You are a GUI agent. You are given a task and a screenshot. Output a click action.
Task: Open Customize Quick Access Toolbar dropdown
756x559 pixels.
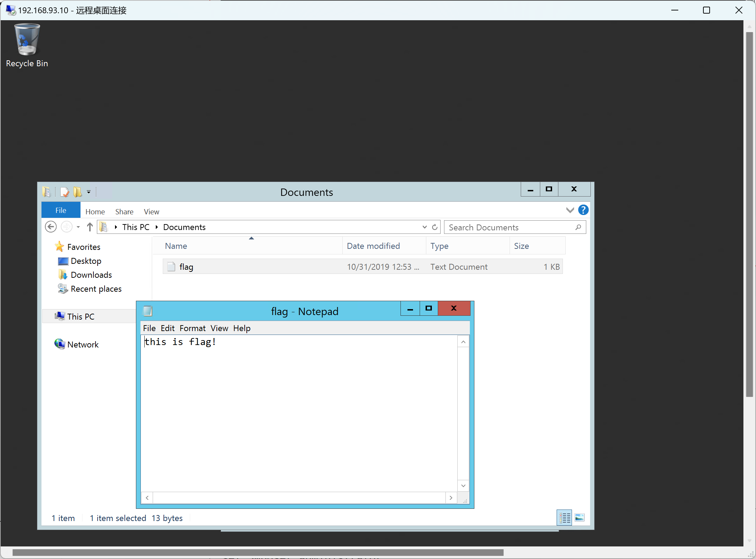pos(89,192)
